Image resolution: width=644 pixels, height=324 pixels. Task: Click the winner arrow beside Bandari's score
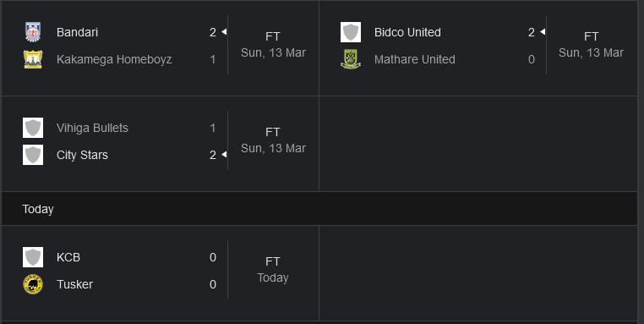[x=224, y=31]
